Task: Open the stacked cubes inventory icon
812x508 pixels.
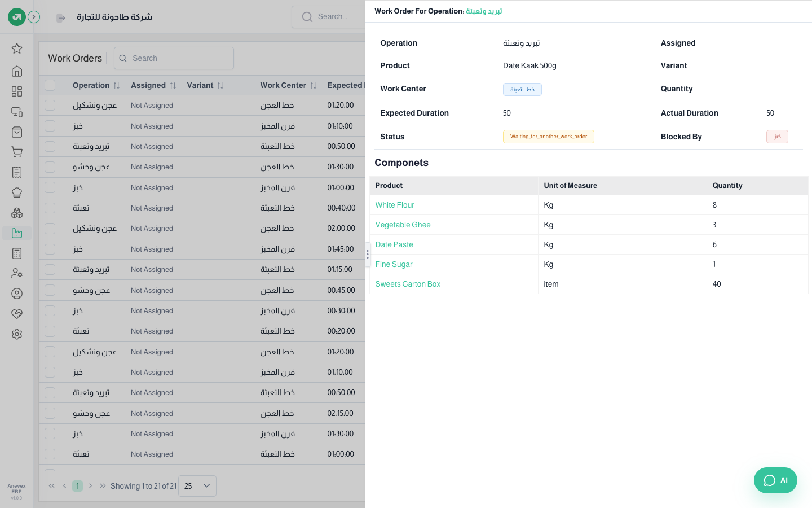Action: (x=17, y=213)
